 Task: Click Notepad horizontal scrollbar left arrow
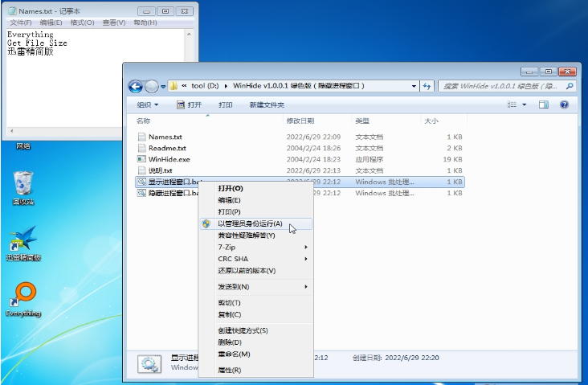[11, 131]
